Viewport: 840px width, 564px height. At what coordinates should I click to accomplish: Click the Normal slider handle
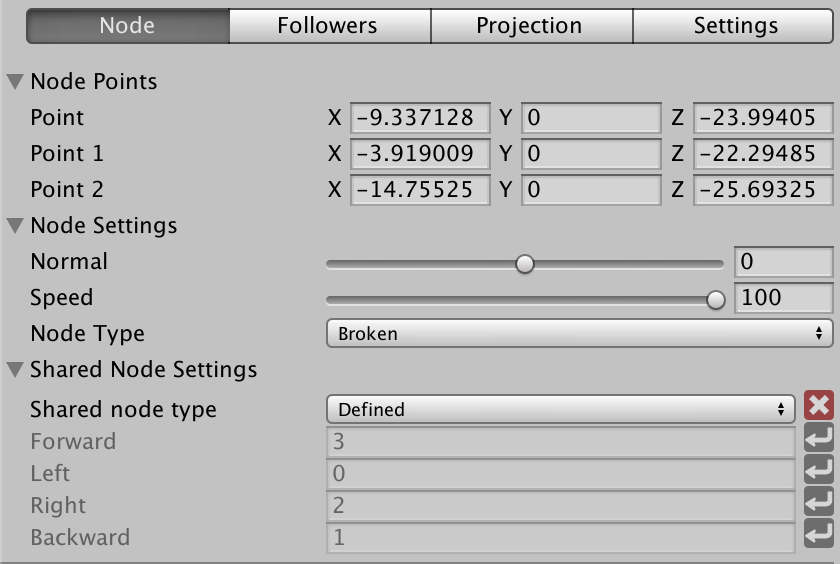(x=525, y=264)
